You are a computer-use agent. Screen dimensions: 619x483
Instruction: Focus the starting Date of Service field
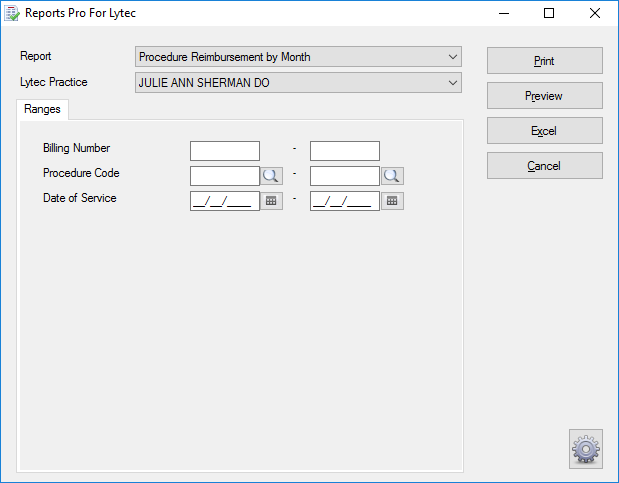point(225,201)
